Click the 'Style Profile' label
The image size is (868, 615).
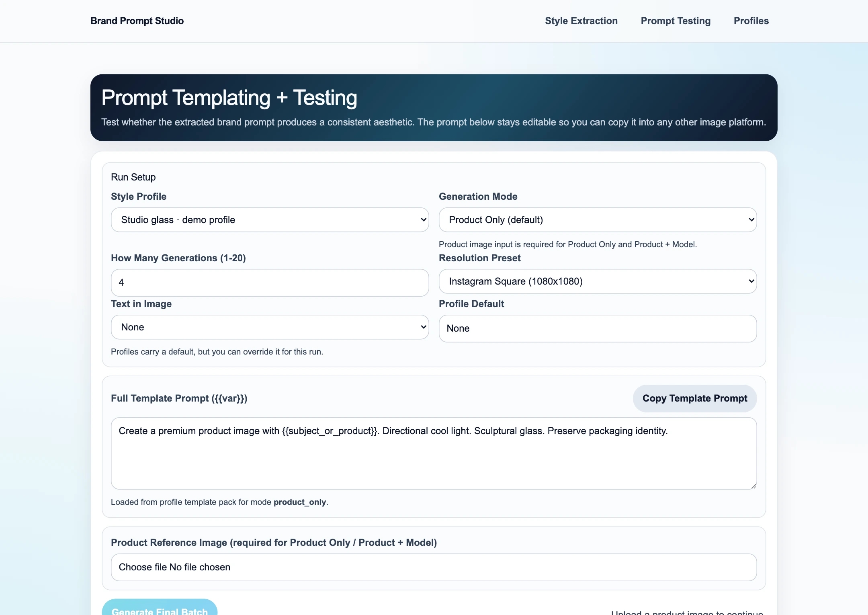point(139,197)
